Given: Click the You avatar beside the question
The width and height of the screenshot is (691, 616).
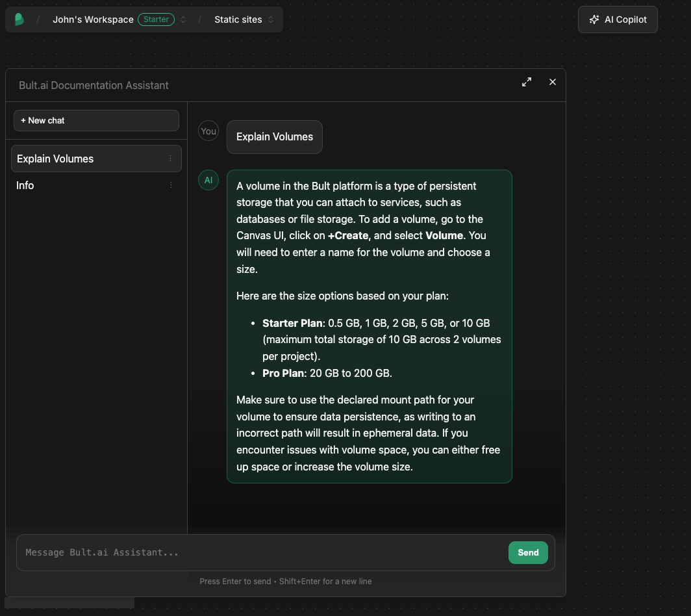Looking at the screenshot, I should pos(208,131).
